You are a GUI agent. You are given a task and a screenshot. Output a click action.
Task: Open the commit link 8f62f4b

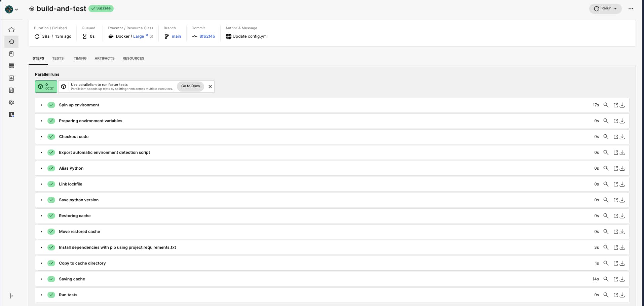click(207, 36)
